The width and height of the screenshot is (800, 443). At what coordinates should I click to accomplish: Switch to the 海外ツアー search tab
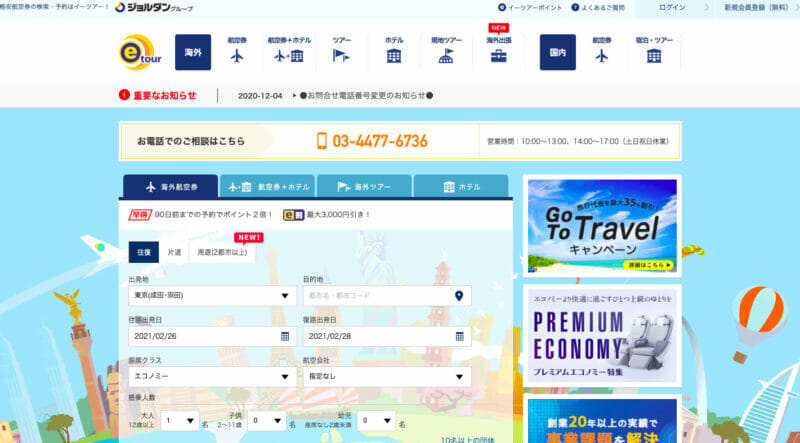click(364, 187)
